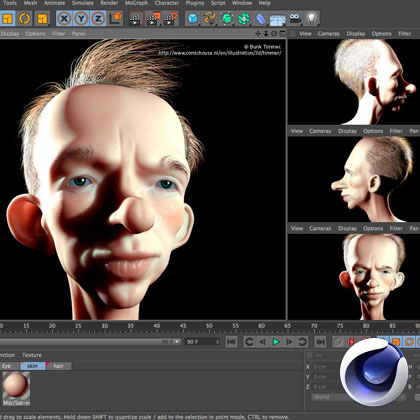420x420 pixels.
Task: Go to the start of animation
Action: tap(231, 342)
